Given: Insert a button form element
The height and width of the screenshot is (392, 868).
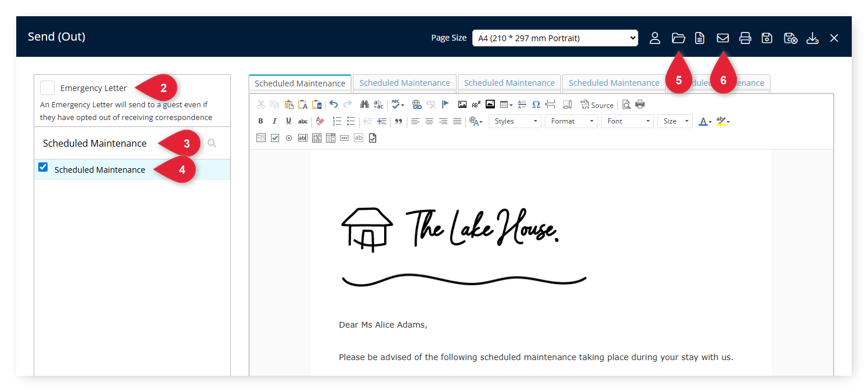Looking at the screenshot, I should coord(345,138).
